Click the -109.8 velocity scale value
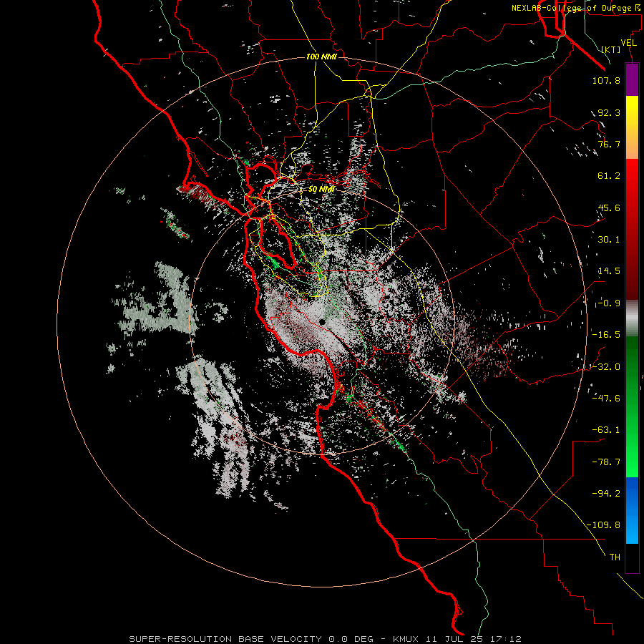Image resolution: width=644 pixels, height=644 pixels. point(603,525)
